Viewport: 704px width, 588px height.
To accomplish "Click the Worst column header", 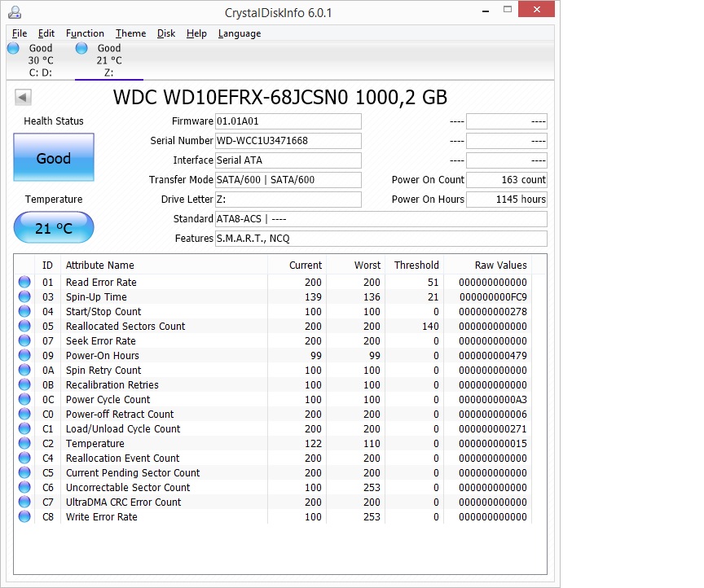I will [x=355, y=265].
